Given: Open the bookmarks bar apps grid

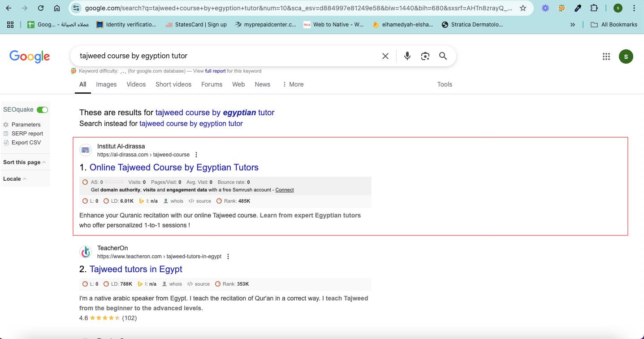Looking at the screenshot, I should pos(10,25).
